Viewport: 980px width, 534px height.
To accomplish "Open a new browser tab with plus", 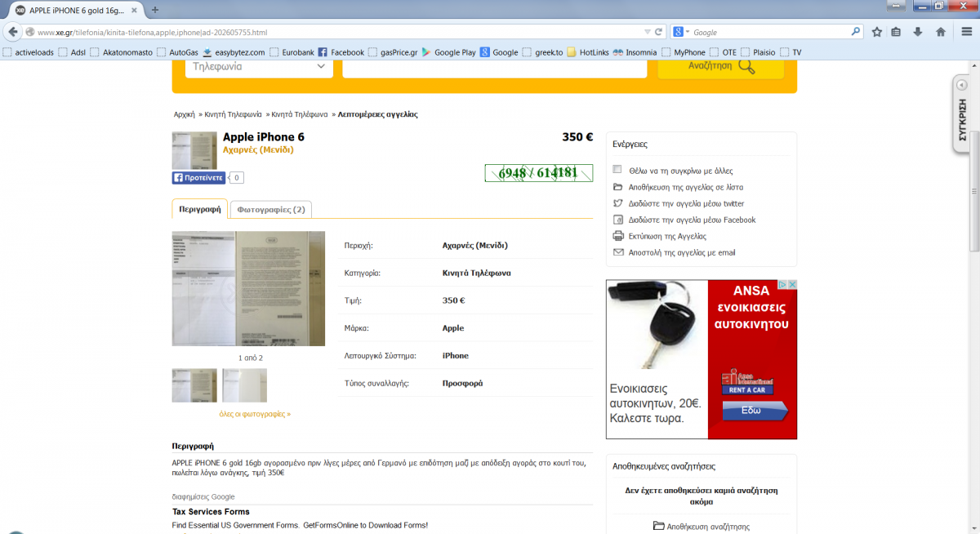I will point(155,10).
